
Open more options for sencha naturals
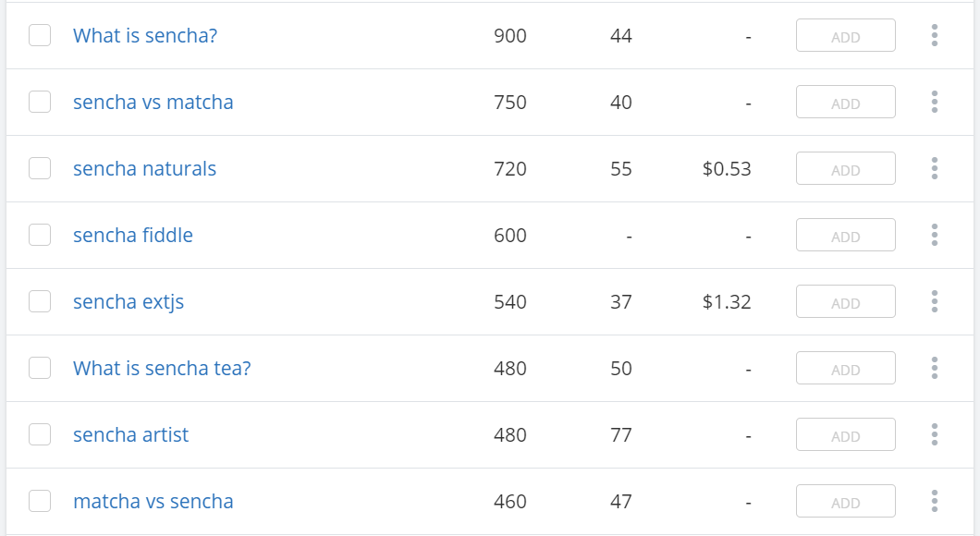click(935, 169)
